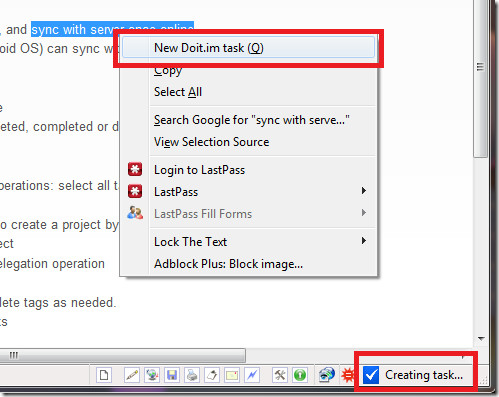499x397 pixels.
Task: Click the blank page icon in status bar
Action: (x=104, y=375)
